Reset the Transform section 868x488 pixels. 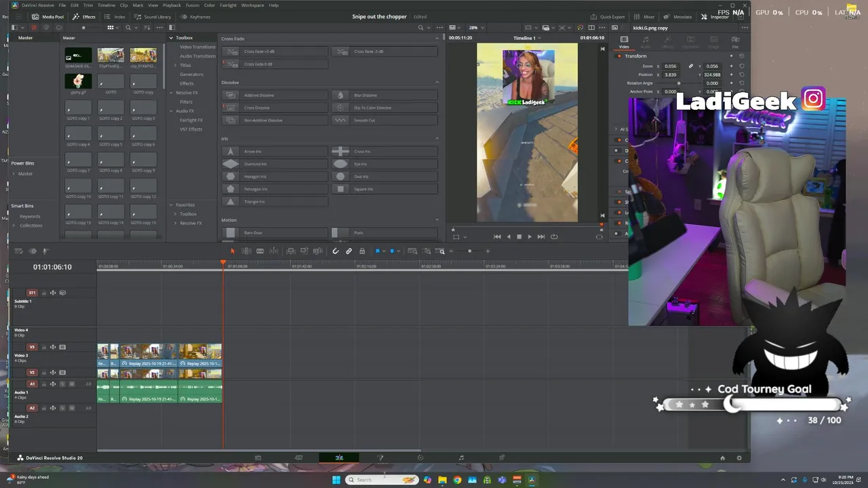pyautogui.click(x=741, y=56)
